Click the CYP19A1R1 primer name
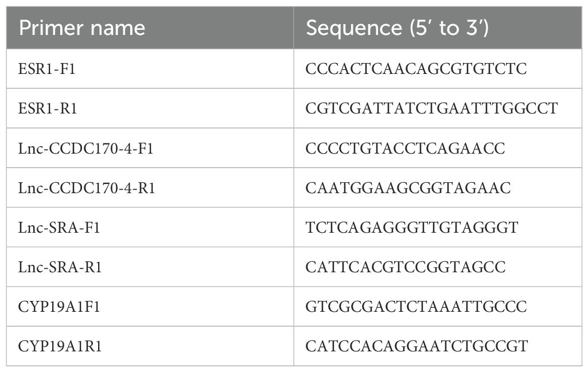The height and width of the screenshot is (372, 588). (60, 346)
